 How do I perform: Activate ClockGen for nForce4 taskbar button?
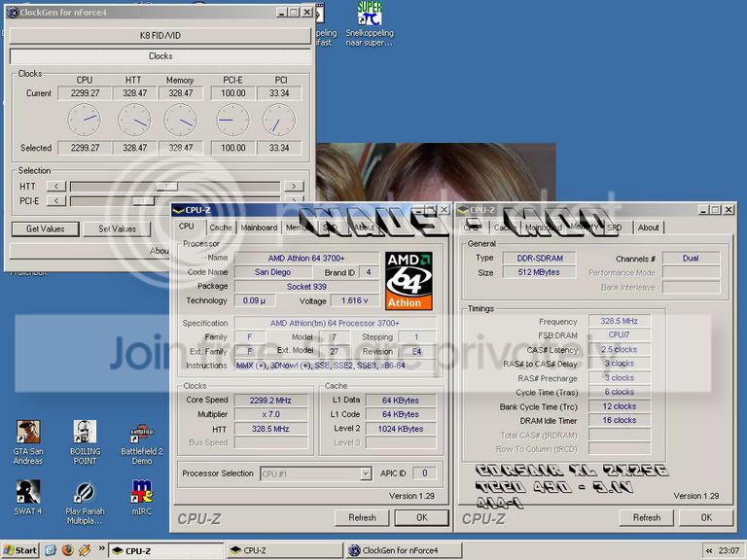pyautogui.click(x=404, y=550)
